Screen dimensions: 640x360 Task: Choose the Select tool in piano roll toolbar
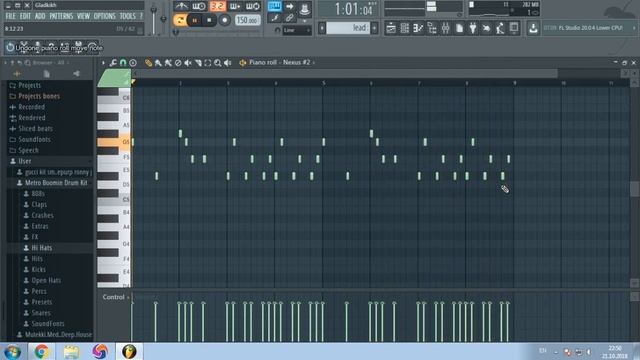coord(208,62)
